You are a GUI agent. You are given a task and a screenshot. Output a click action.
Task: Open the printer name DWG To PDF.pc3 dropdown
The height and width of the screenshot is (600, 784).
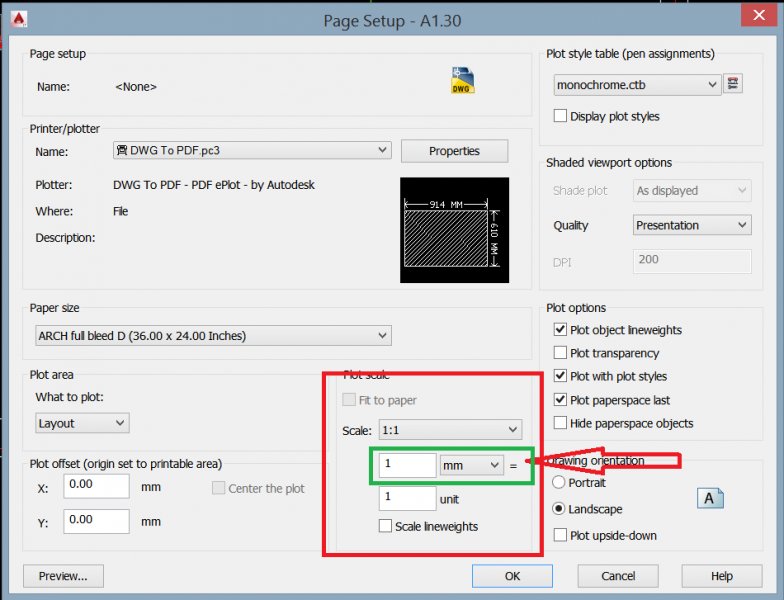coord(252,150)
